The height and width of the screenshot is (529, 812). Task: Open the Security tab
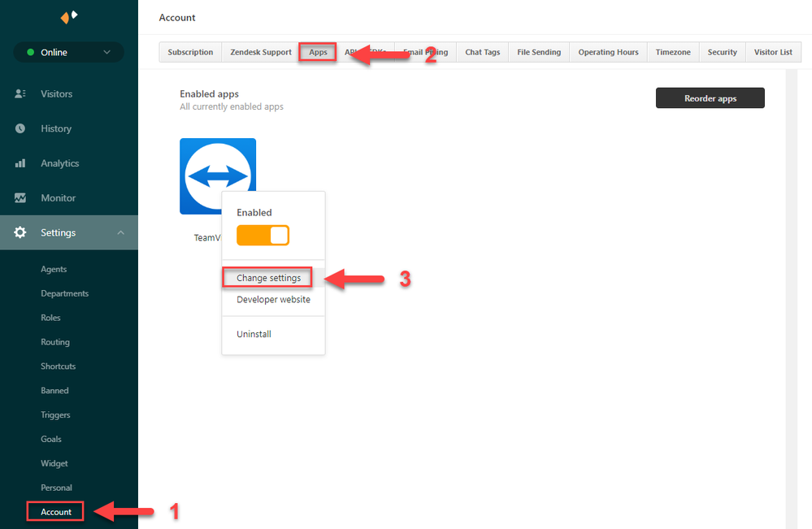coord(721,51)
